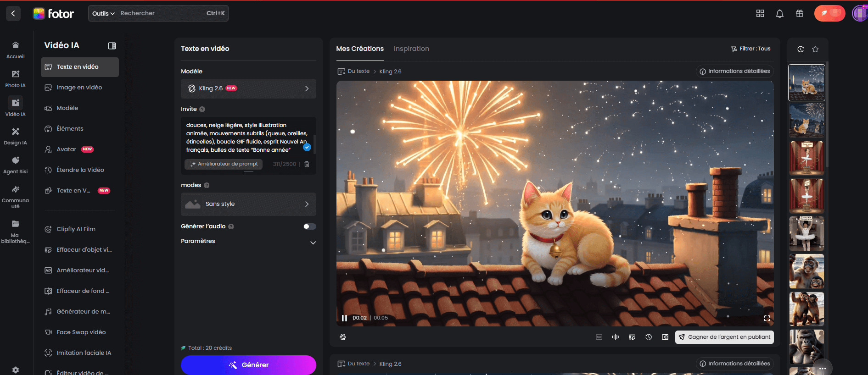868x375 pixels.
Task: Open the Fotor logo home link
Action: pyautogui.click(x=53, y=14)
